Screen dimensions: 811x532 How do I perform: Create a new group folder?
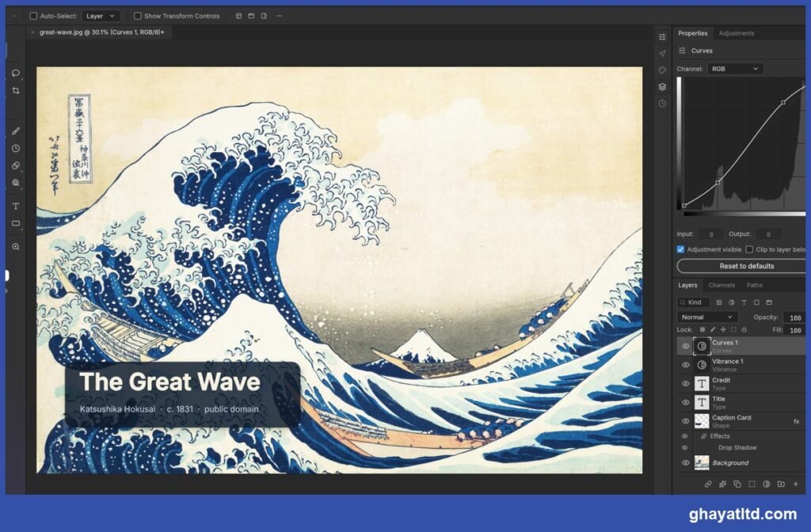[781, 484]
